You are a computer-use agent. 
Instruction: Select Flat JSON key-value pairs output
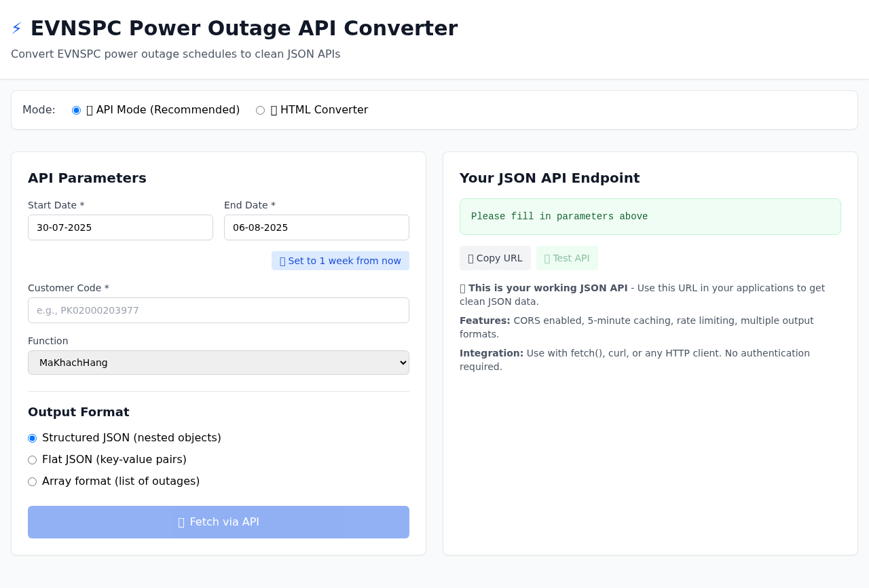point(31,460)
